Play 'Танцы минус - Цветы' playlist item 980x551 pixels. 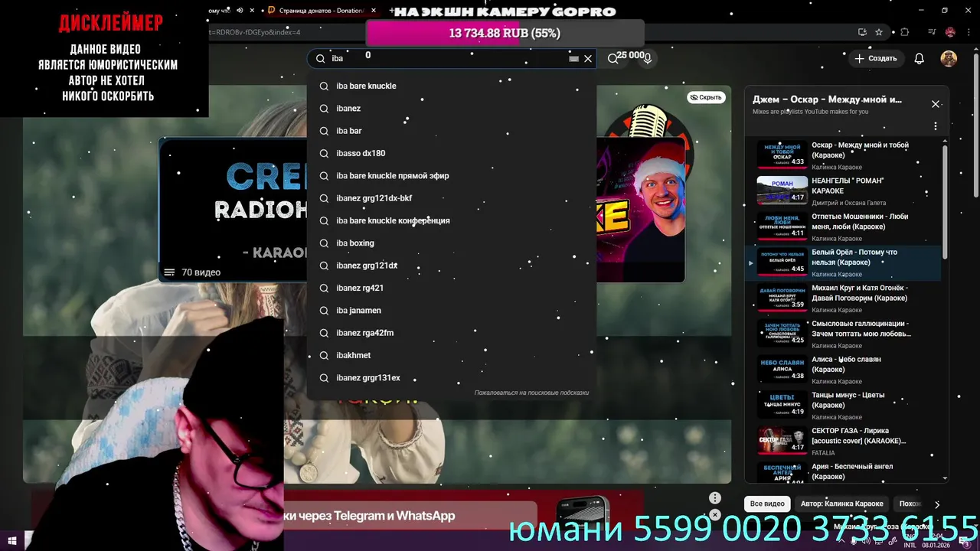tap(843, 406)
